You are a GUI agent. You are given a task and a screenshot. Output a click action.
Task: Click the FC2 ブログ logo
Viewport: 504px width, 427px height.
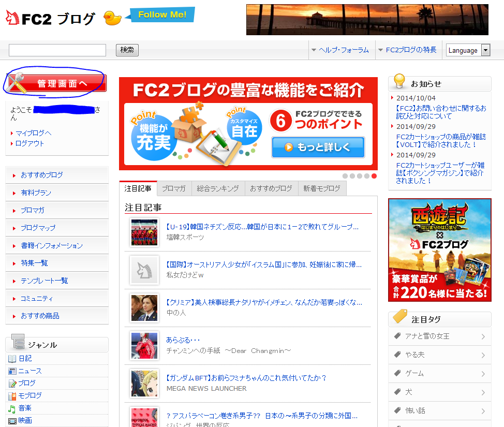click(x=51, y=18)
